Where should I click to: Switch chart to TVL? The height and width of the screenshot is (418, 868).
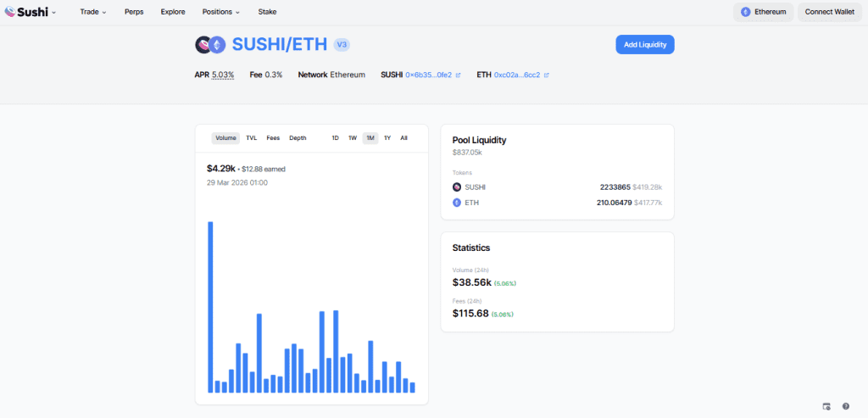pyautogui.click(x=251, y=138)
